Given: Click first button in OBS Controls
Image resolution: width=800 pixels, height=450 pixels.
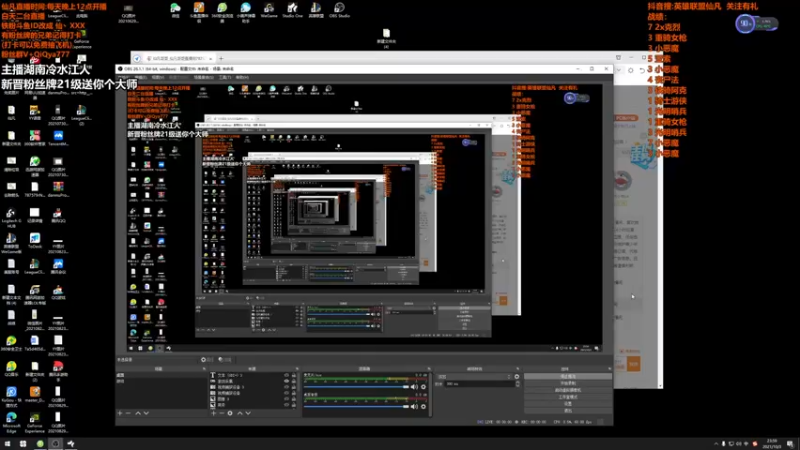Looking at the screenshot, I should pos(568,377).
